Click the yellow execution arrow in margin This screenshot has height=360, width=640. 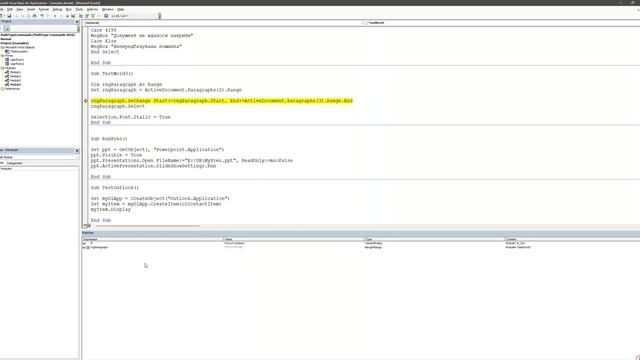click(86, 101)
